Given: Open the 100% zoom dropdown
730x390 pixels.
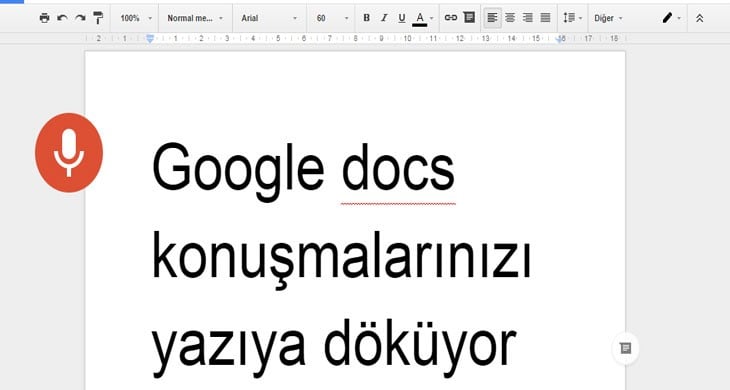Looking at the screenshot, I should pyautogui.click(x=135, y=18).
